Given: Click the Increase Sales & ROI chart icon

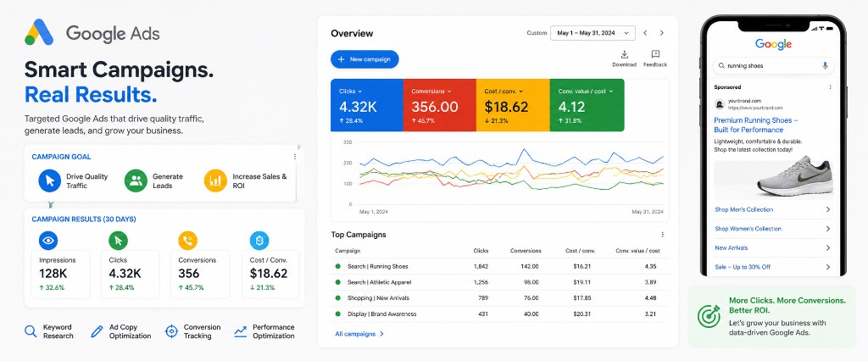Looking at the screenshot, I should (x=215, y=180).
